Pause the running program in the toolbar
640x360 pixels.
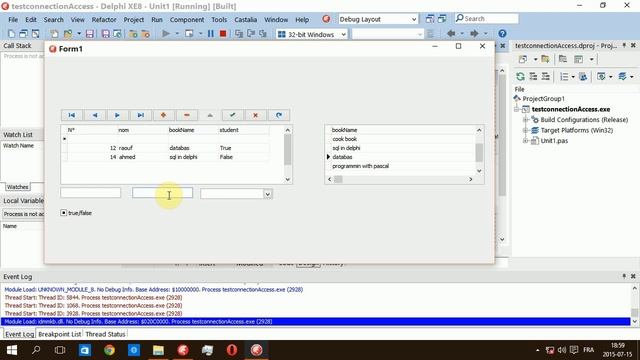point(211,33)
